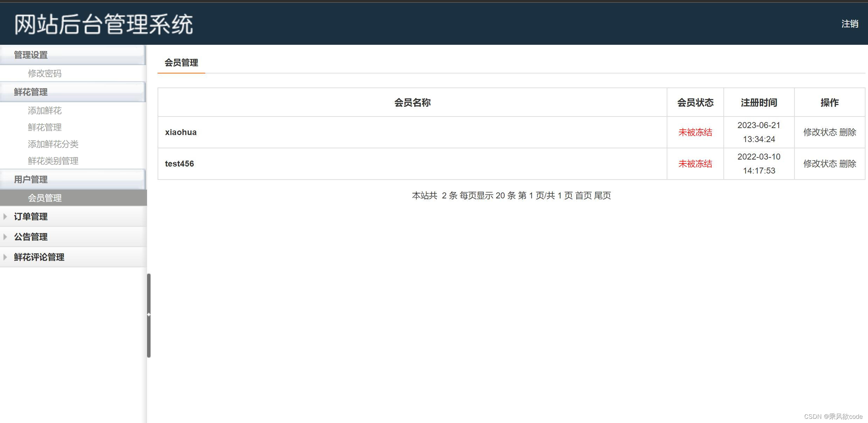Image resolution: width=868 pixels, height=423 pixels.
Task: Open 添加鲜花分类 in sidebar
Action: tap(53, 144)
